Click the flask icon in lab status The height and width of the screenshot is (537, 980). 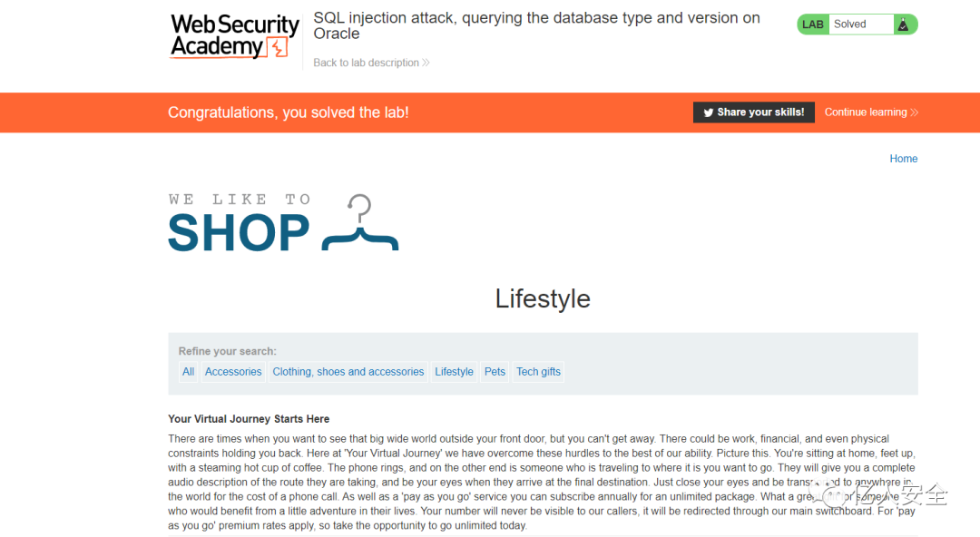click(x=903, y=24)
